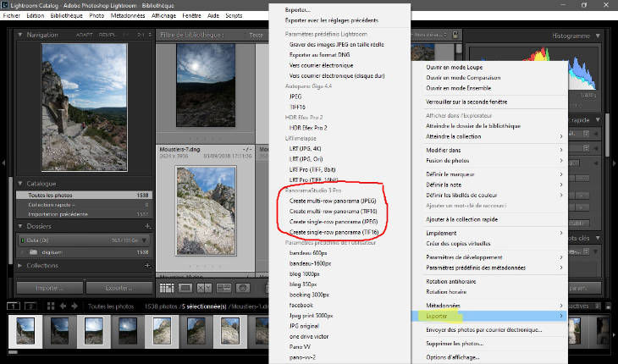Open Fusion de photos submenu
The image size is (618, 364).
click(x=488, y=160)
